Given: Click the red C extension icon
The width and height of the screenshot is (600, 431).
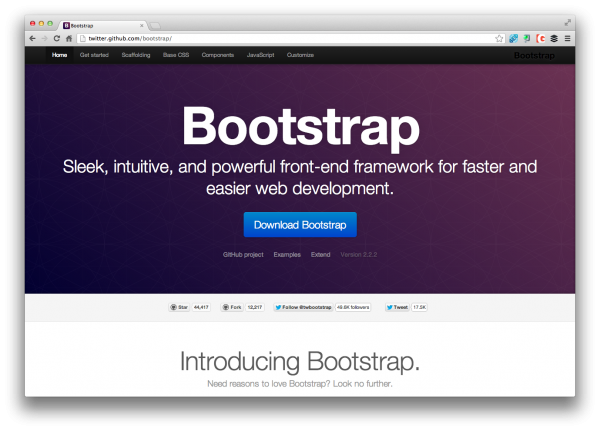Looking at the screenshot, I should point(541,38).
